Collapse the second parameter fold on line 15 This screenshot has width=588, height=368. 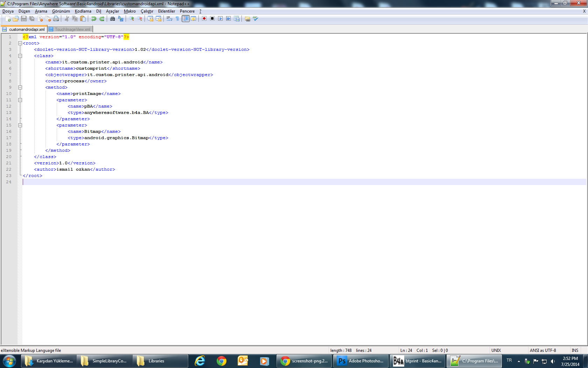tap(20, 125)
